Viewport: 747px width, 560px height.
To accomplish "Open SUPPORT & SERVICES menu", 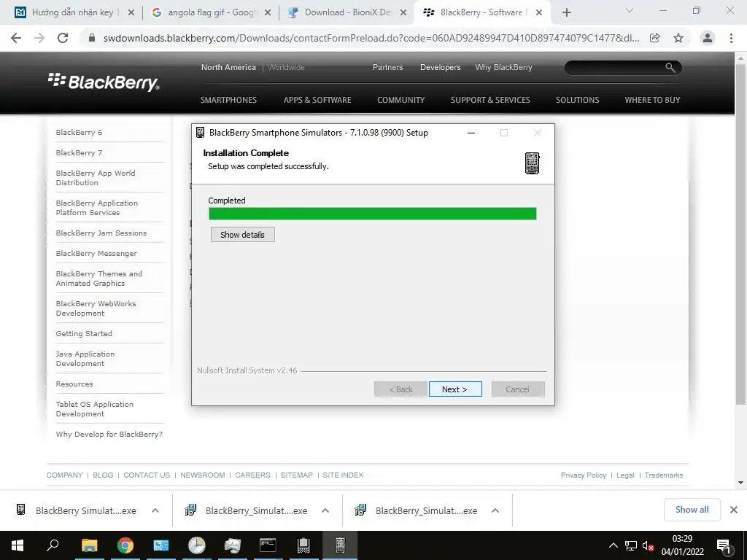I will point(490,100).
